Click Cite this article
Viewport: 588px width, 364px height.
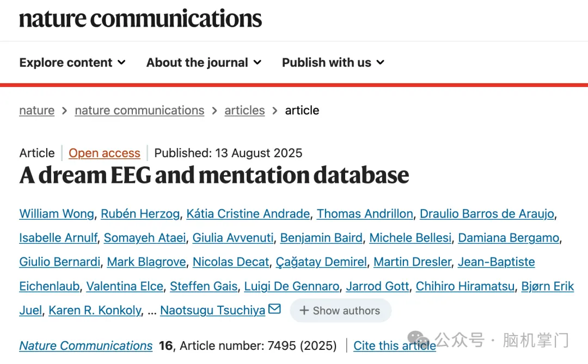(395, 346)
